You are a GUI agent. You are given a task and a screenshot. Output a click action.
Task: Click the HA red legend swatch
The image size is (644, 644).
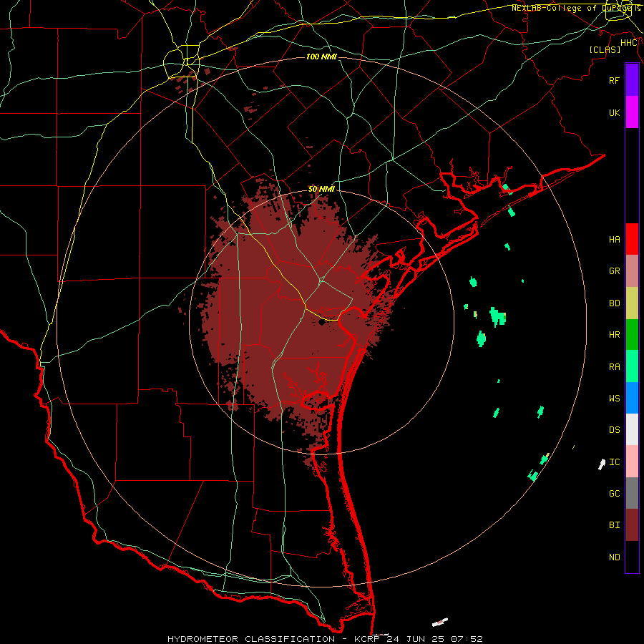[x=632, y=239]
